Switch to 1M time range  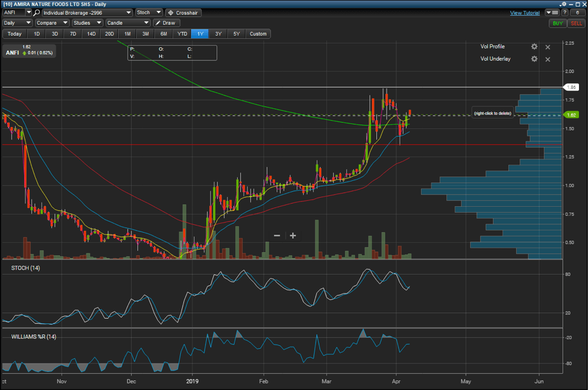[128, 34]
